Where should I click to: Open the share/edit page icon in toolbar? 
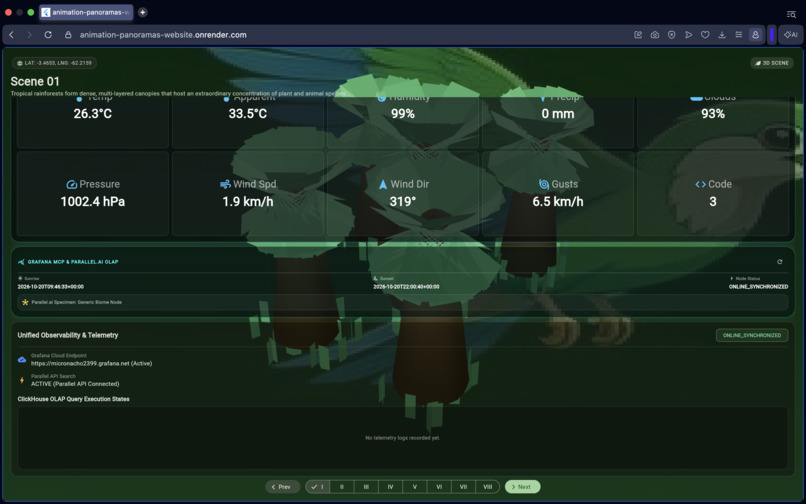coord(638,35)
